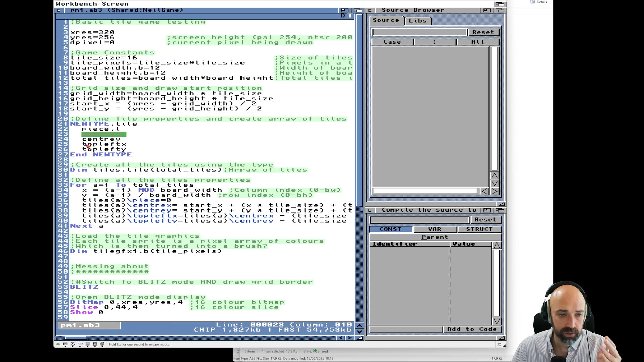Click the editor window resize gadget

pos(359,338)
